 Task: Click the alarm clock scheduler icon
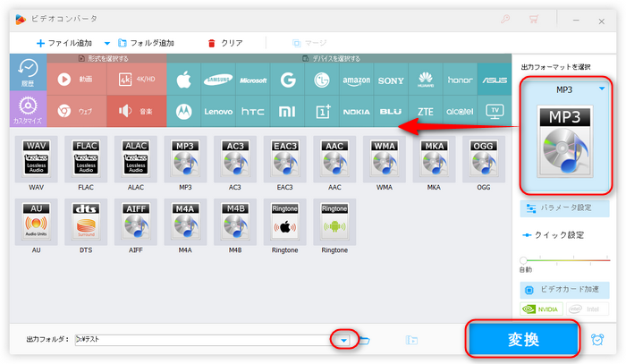[596, 340]
